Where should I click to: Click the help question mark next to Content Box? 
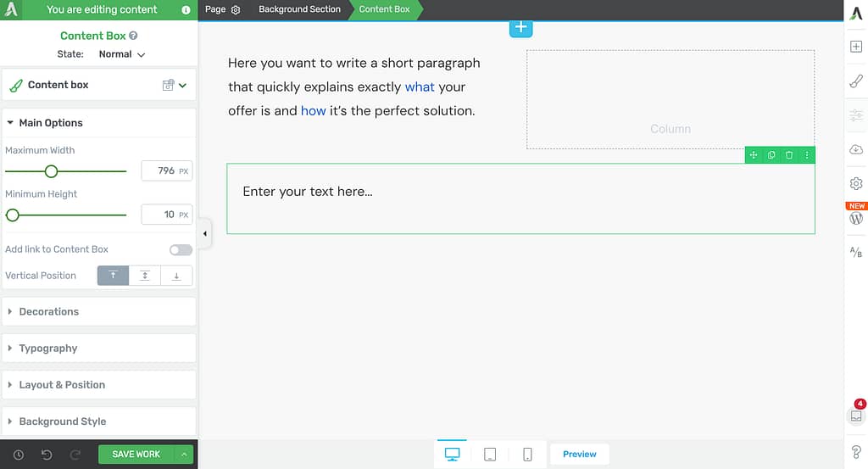pyautogui.click(x=133, y=36)
